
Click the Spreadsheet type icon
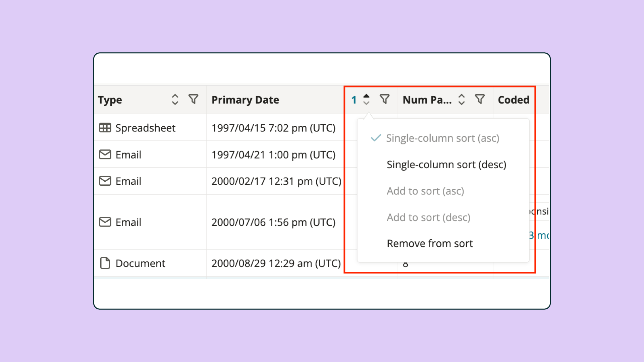[105, 128]
